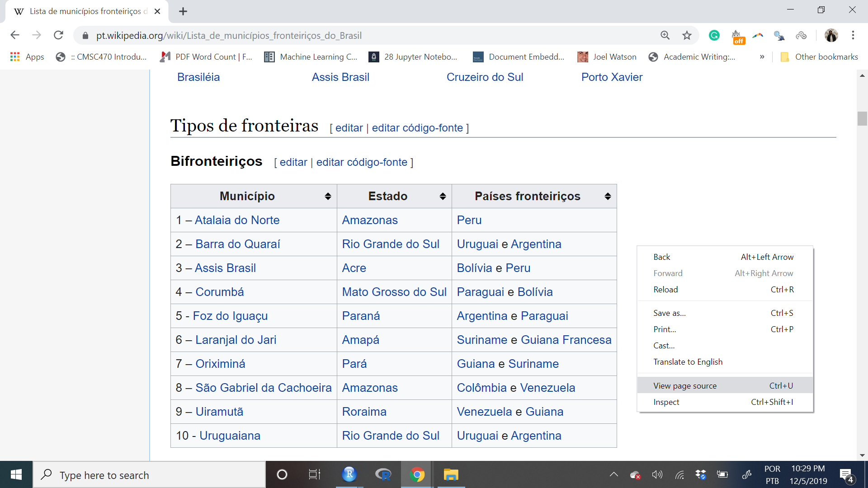The height and width of the screenshot is (488, 868).
Task: Open Chrome's three-dot menu
Action: click(853, 35)
